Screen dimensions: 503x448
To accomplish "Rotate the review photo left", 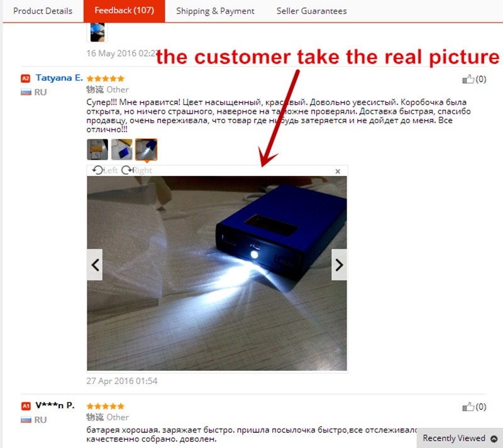I will (x=104, y=170).
